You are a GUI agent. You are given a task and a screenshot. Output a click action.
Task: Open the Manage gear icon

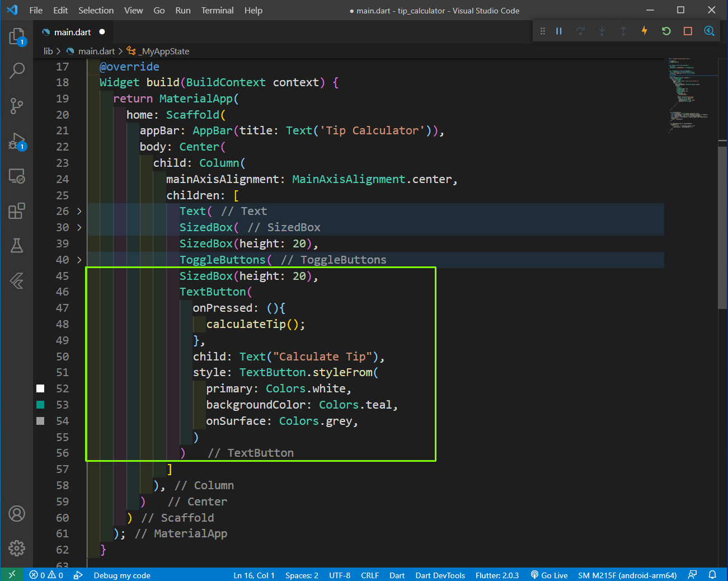pyautogui.click(x=17, y=548)
